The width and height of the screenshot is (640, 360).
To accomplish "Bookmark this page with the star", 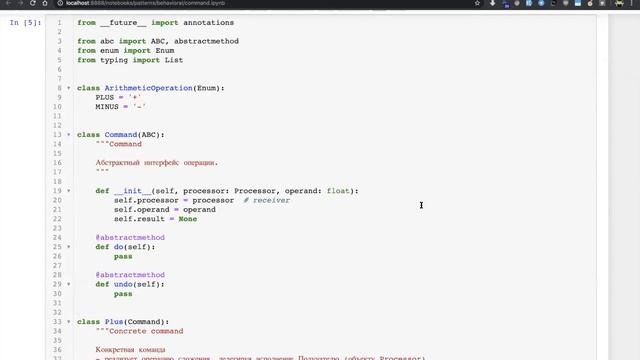I will tap(477, 3).
